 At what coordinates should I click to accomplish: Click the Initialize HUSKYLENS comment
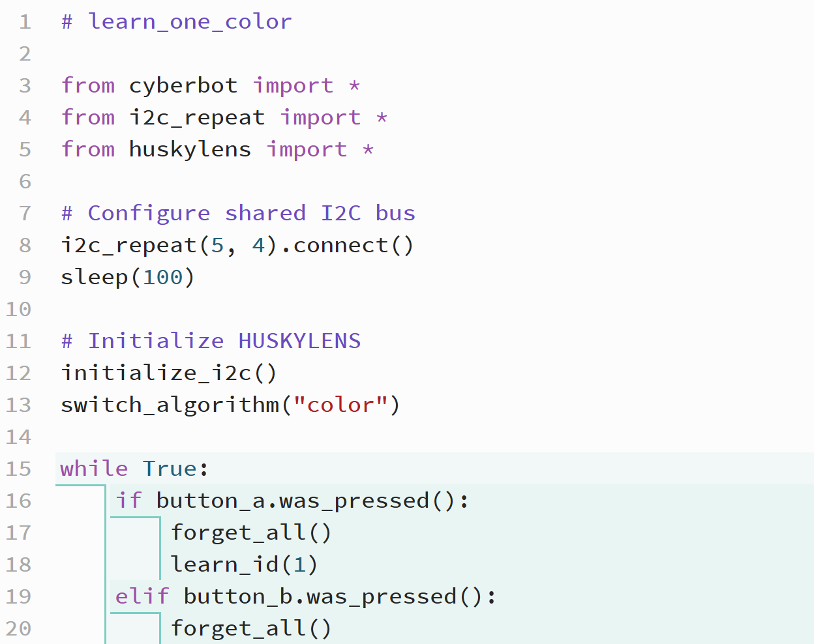coord(211,341)
